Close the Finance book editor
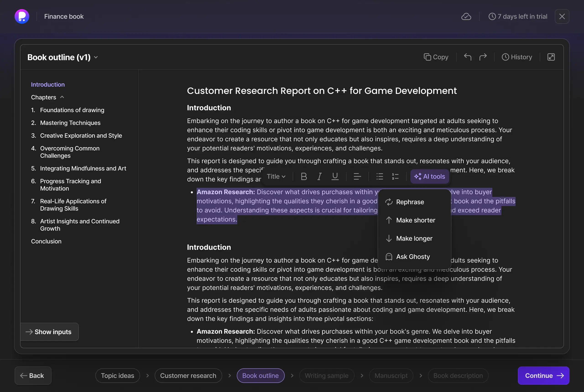The height and width of the screenshot is (392, 584). coord(562,16)
